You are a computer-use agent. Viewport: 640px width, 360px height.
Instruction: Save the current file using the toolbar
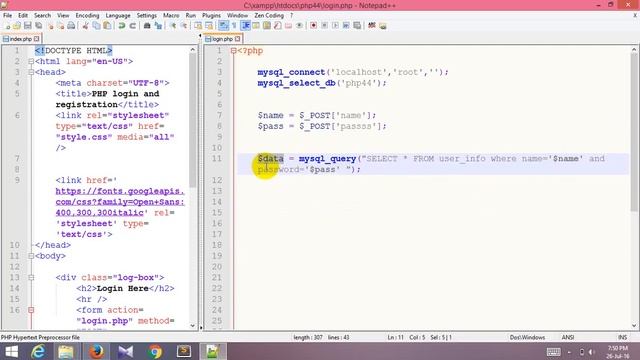[x=27, y=26]
